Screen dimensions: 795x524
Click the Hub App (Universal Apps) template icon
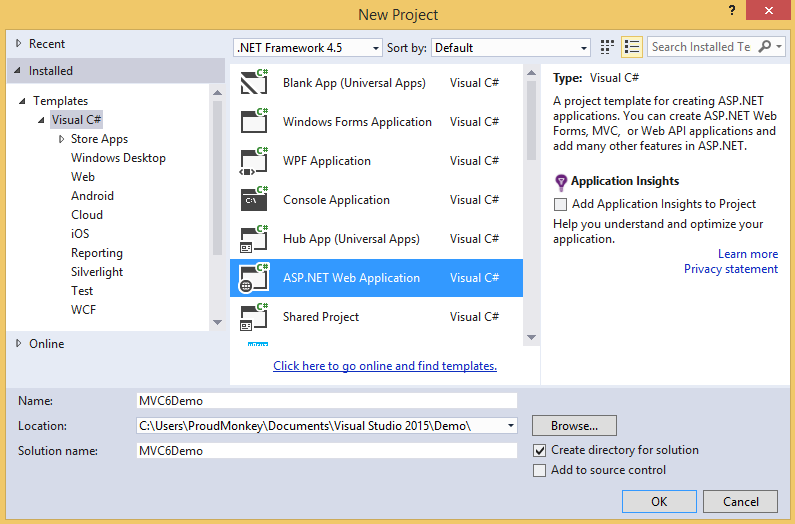(254, 238)
